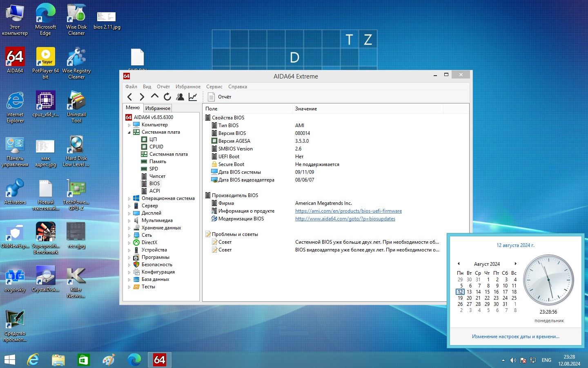The width and height of the screenshot is (588, 368).
Task: Select ACPI in the tree
Action: coord(154,191)
